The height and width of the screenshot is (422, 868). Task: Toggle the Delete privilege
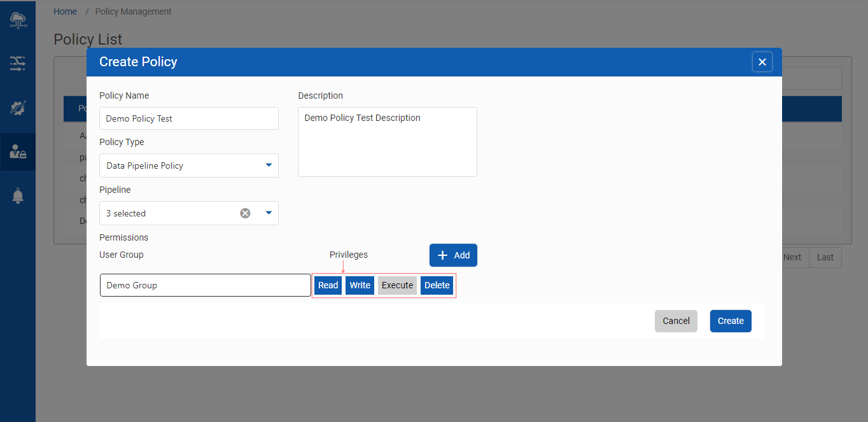click(x=437, y=285)
